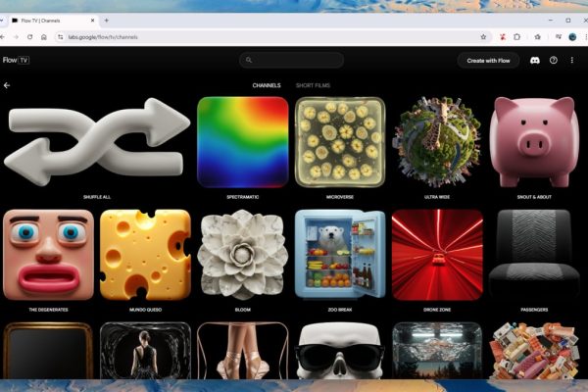Open the Microverse channel thumbnail

click(x=340, y=142)
